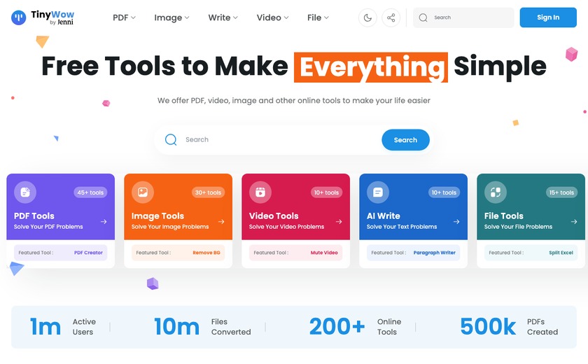Click the "500k" PDFs Created stat

click(488, 326)
